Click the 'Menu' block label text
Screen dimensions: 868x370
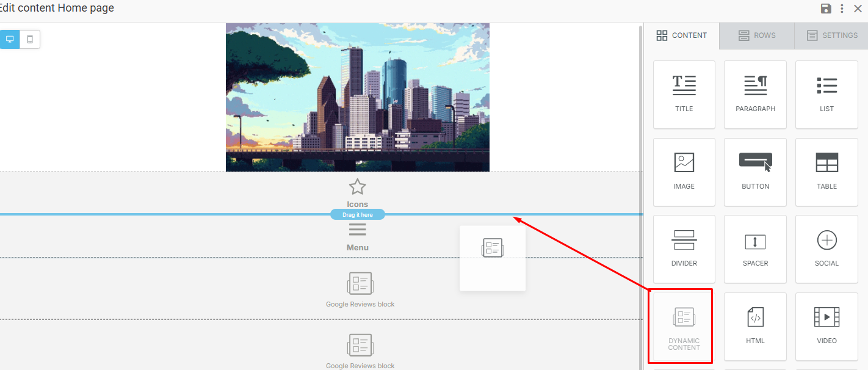click(x=358, y=247)
